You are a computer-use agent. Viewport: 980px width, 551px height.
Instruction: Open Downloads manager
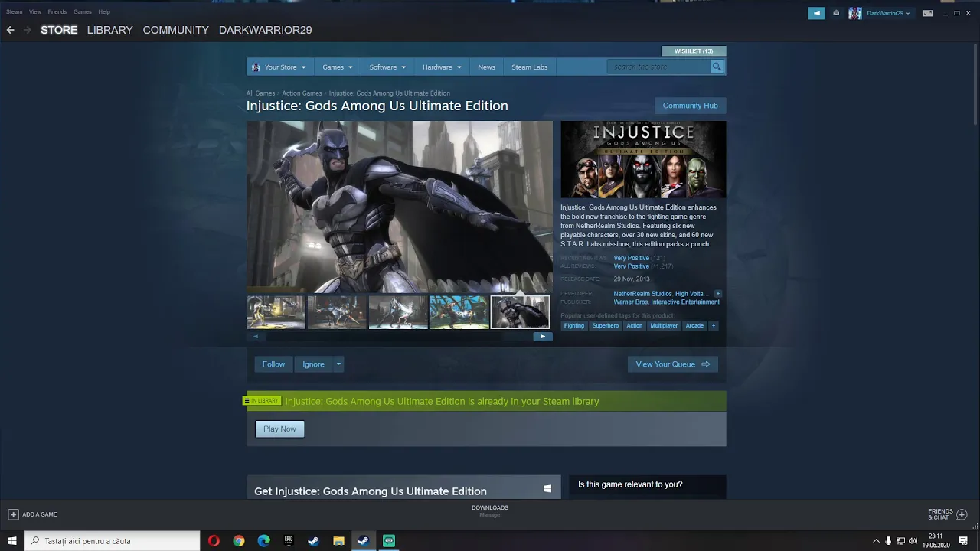490,511
